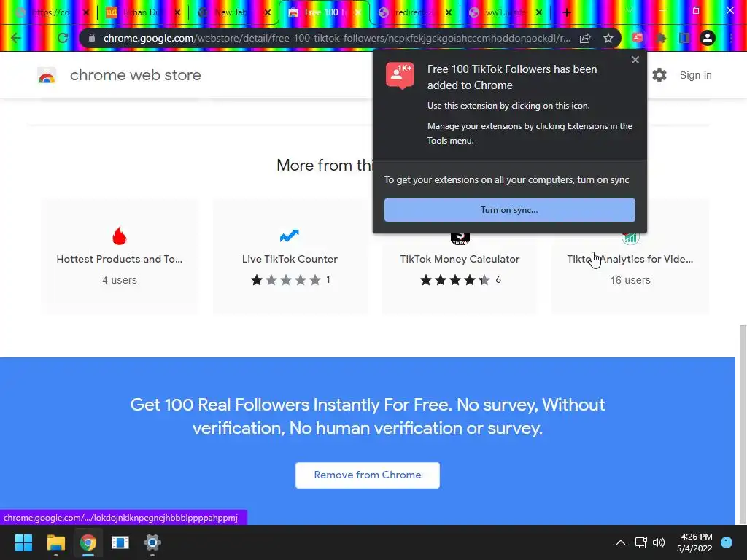Close the New Tab tab
This screenshot has height=560, width=747.
[x=267, y=12]
